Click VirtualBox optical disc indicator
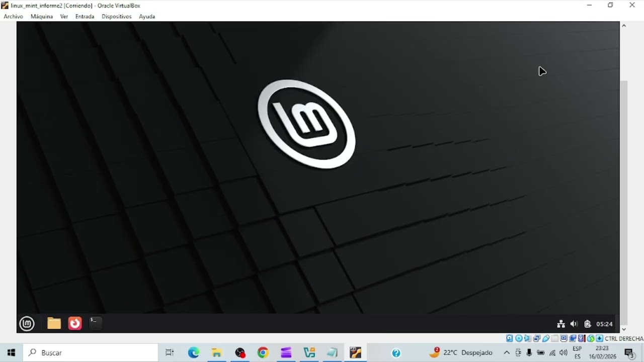This screenshot has height=362, width=644. click(519, 338)
